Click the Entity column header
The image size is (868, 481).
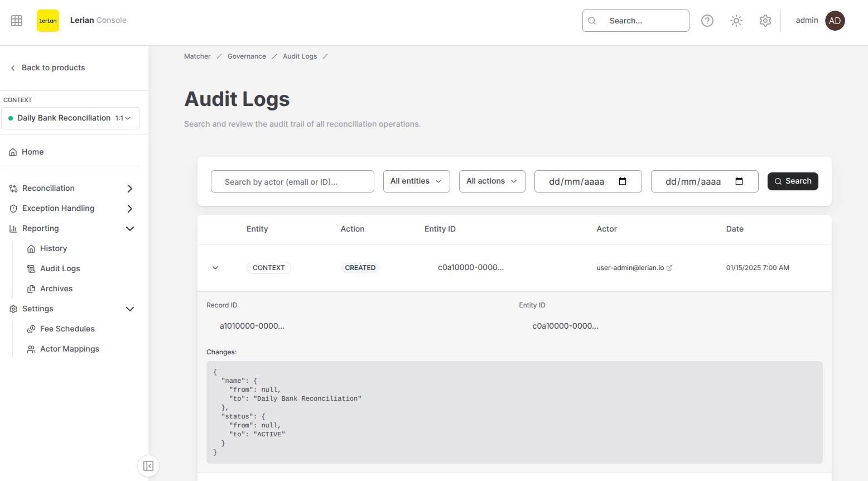click(257, 229)
